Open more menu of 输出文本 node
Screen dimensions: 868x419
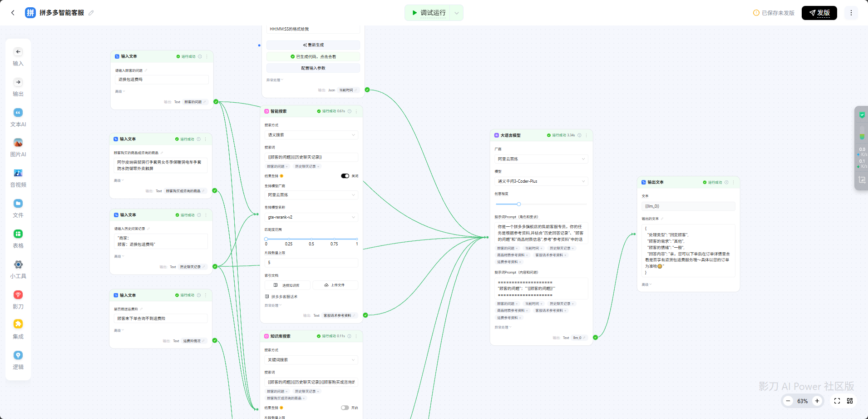(733, 182)
